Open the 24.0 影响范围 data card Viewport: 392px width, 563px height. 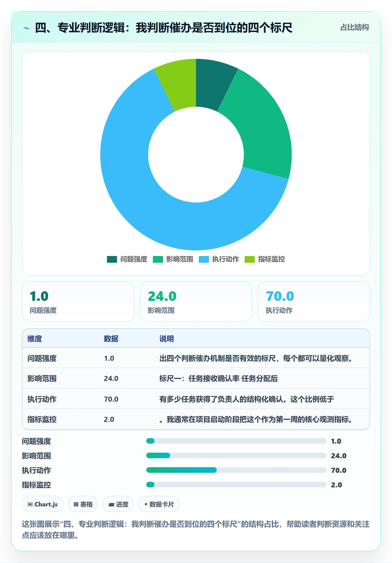pyautogui.click(x=196, y=301)
